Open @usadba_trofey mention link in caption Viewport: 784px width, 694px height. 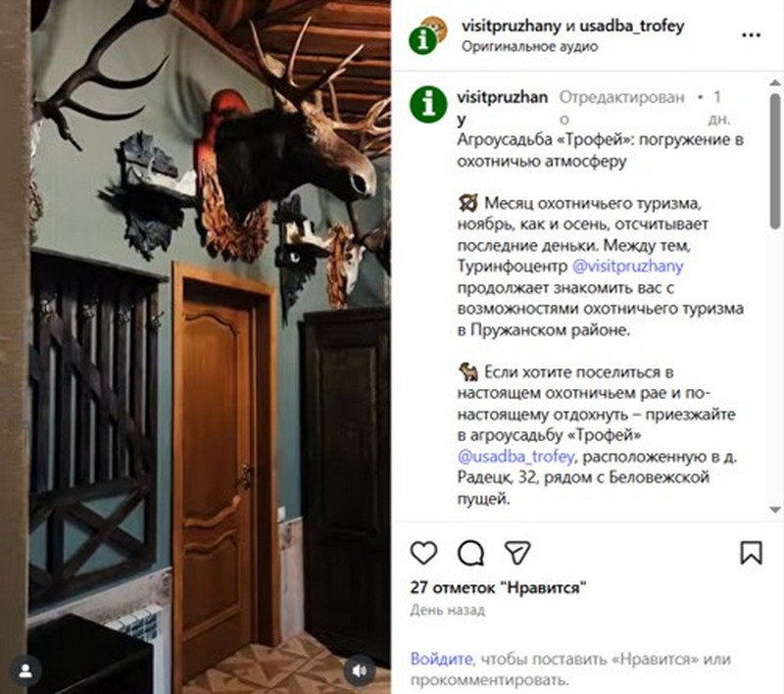click(515, 457)
